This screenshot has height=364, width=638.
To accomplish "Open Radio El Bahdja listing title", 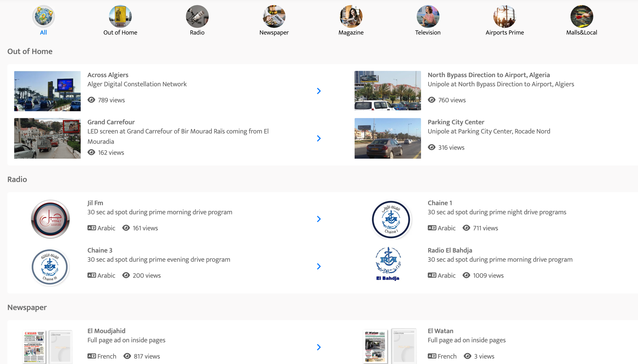I will point(450,250).
